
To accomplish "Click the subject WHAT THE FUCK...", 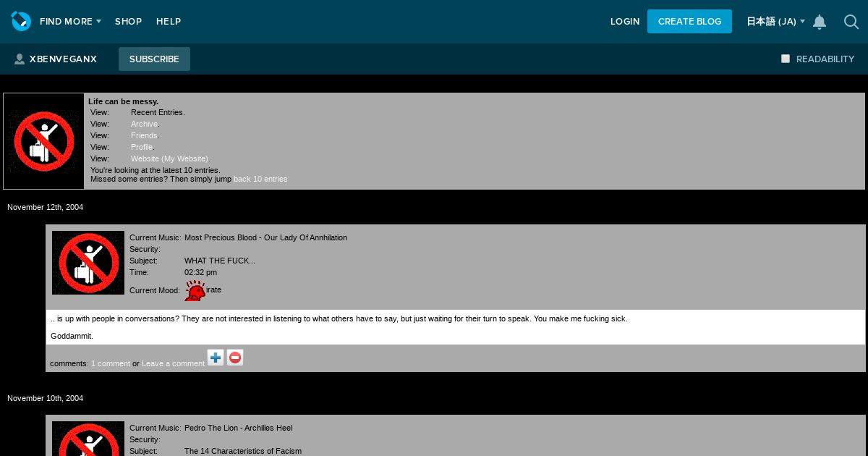I will pyautogui.click(x=220, y=261).
